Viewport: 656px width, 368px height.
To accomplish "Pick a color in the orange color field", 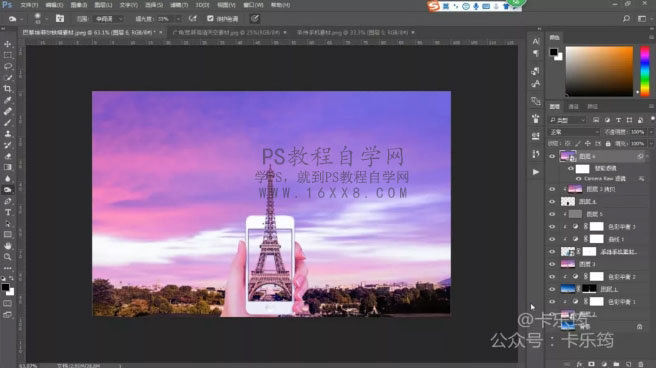I will 599,72.
